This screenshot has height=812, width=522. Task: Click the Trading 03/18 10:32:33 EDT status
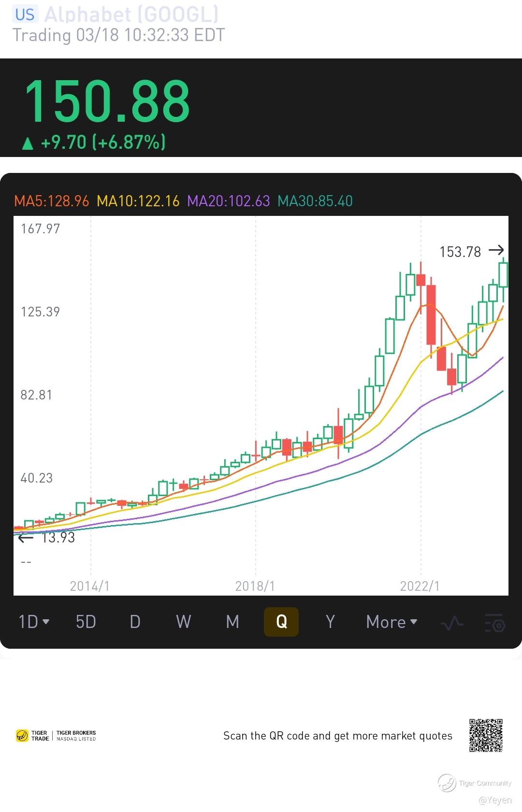click(x=119, y=35)
